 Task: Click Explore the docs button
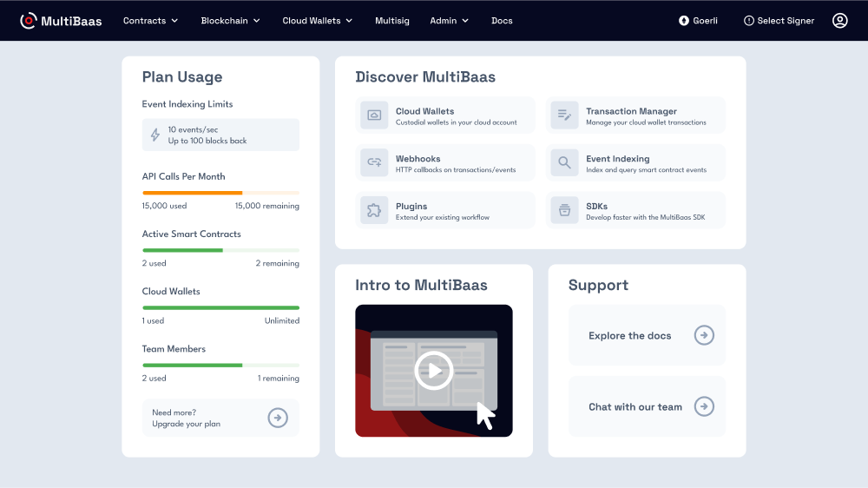click(647, 335)
